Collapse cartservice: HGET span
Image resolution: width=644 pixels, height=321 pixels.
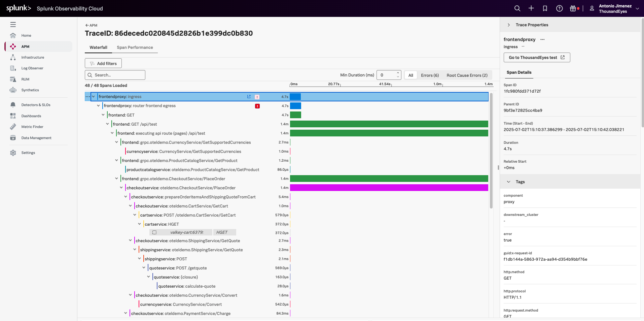pos(140,224)
